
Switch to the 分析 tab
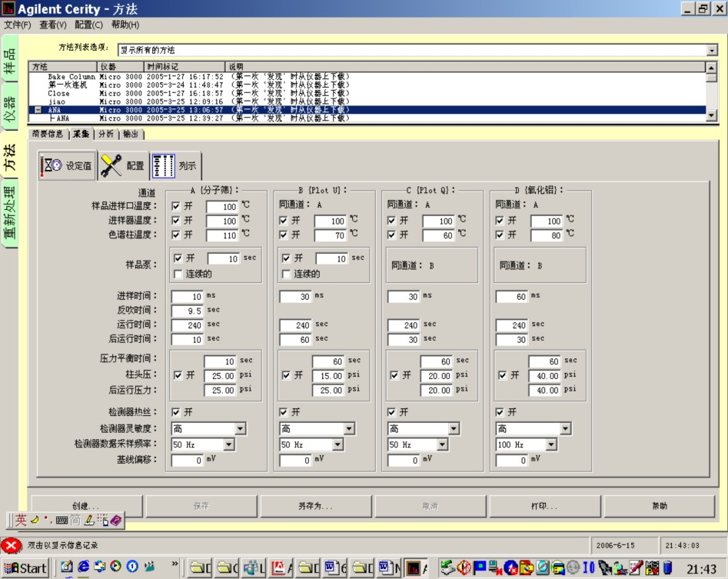[106, 135]
